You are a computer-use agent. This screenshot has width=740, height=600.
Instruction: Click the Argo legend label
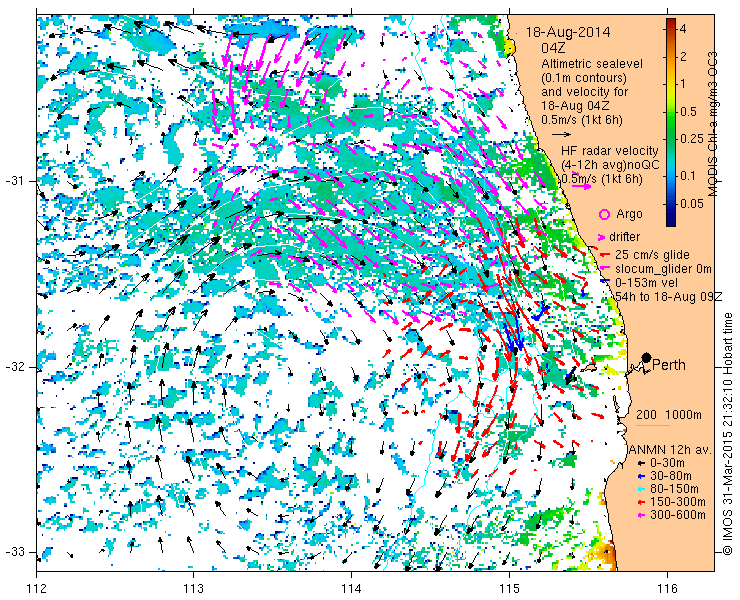click(629, 214)
